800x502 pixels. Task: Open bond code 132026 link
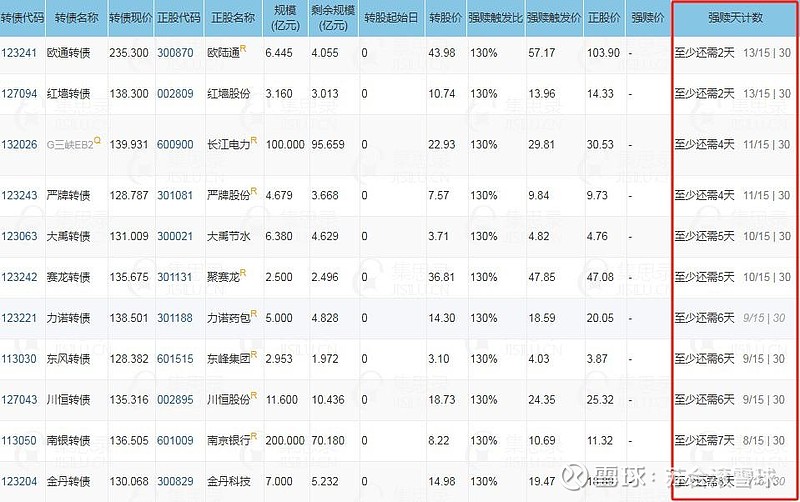click(19, 145)
